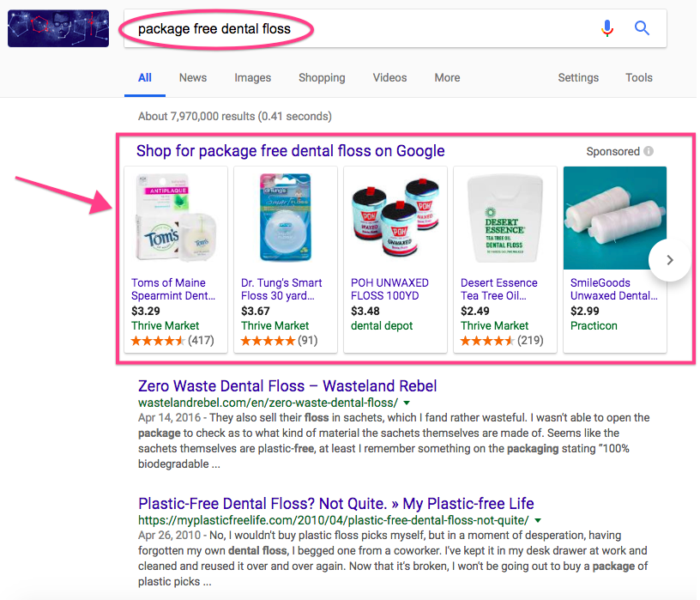Image resolution: width=700 pixels, height=600 pixels.
Task: Click Thrive Market under Dr. Tung's floss
Action: coord(275,325)
